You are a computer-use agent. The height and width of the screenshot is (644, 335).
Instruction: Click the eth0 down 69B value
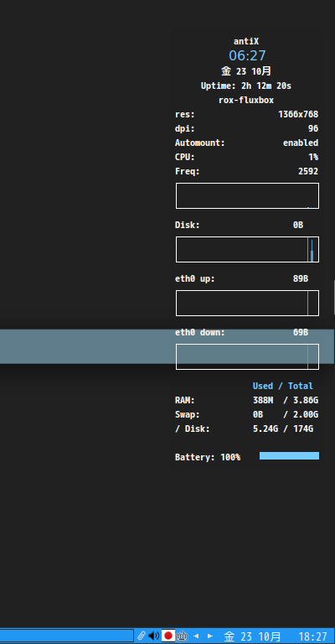point(301,332)
